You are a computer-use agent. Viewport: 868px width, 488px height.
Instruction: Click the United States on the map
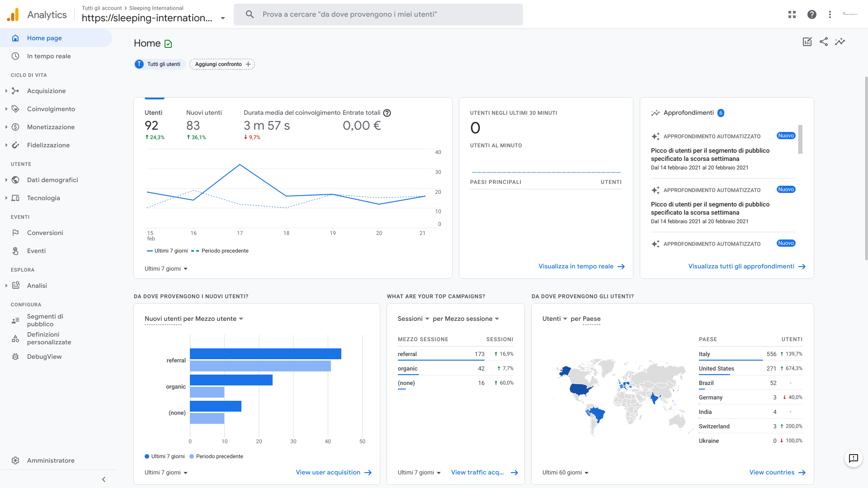point(581,389)
